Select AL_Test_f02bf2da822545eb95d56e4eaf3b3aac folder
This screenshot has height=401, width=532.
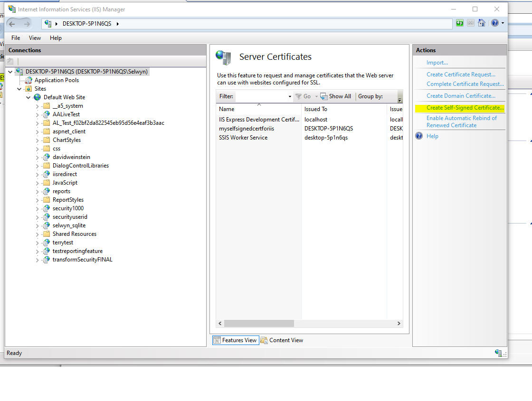(108, 123)
